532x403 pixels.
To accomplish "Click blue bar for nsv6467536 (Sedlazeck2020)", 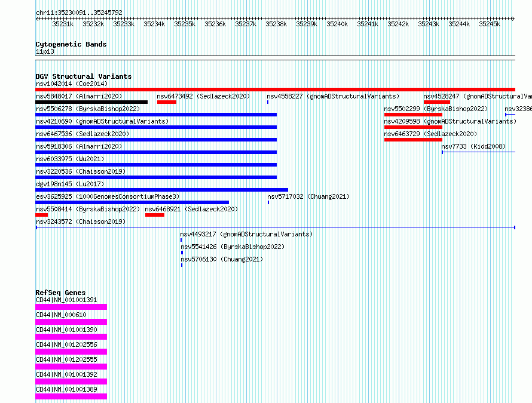I will tap(156, 140).
